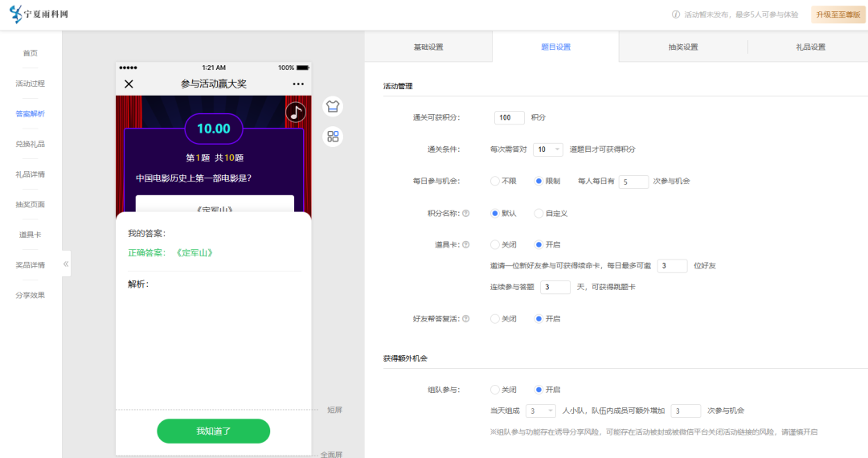Open 礼品详情 in the left sidebar
868x458 pixels.
click(x=31, y=174)
